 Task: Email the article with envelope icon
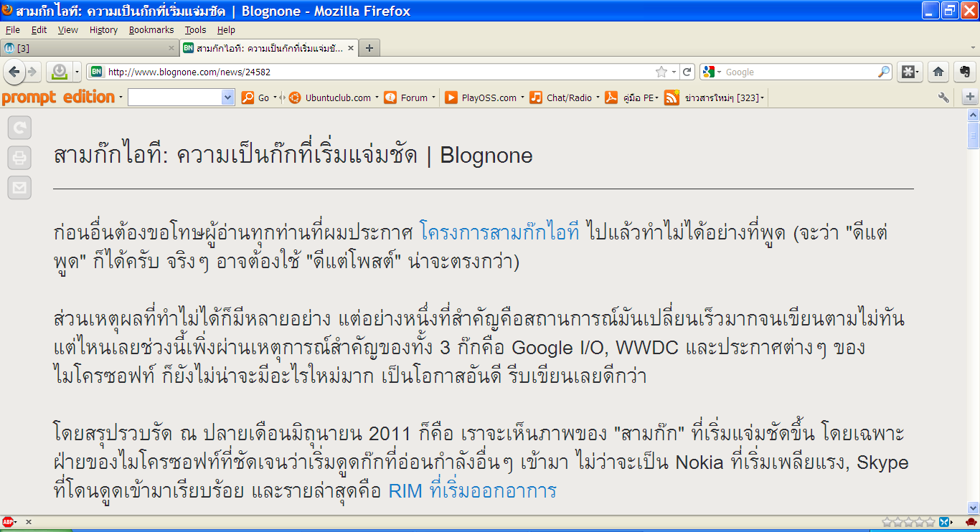19,188
